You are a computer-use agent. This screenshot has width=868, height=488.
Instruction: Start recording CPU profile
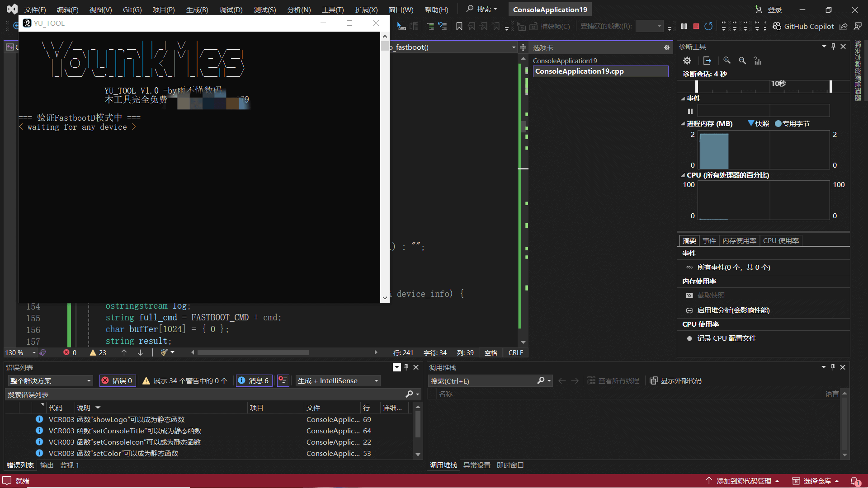click(722, 338)
